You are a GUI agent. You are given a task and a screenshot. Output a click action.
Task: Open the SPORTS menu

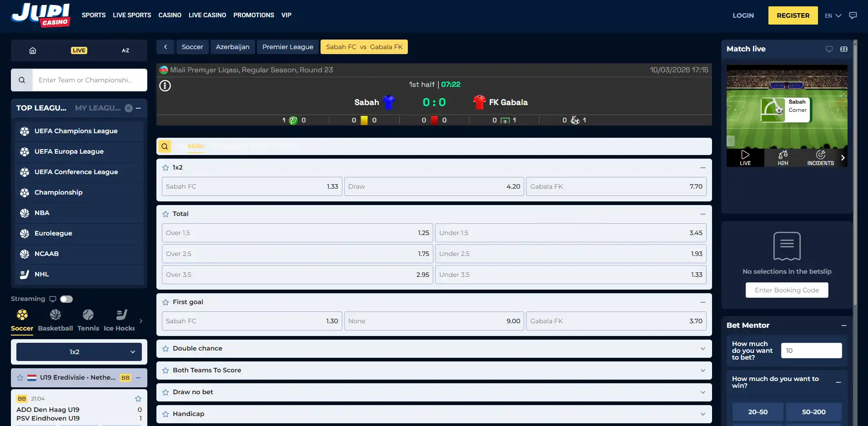click(94, 15)
